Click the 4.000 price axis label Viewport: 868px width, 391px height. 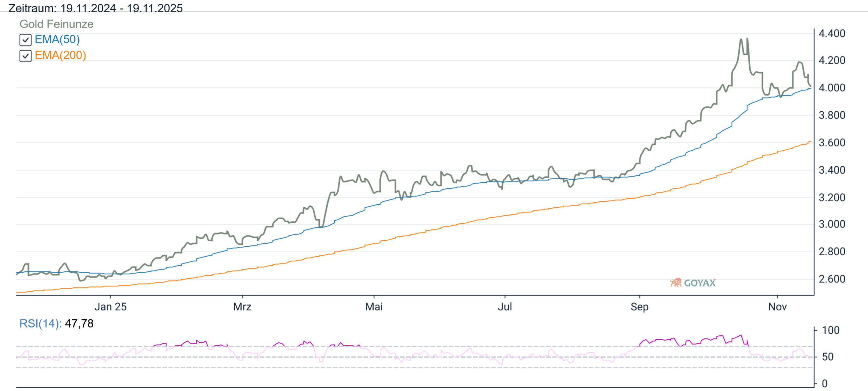pos(832,88)
